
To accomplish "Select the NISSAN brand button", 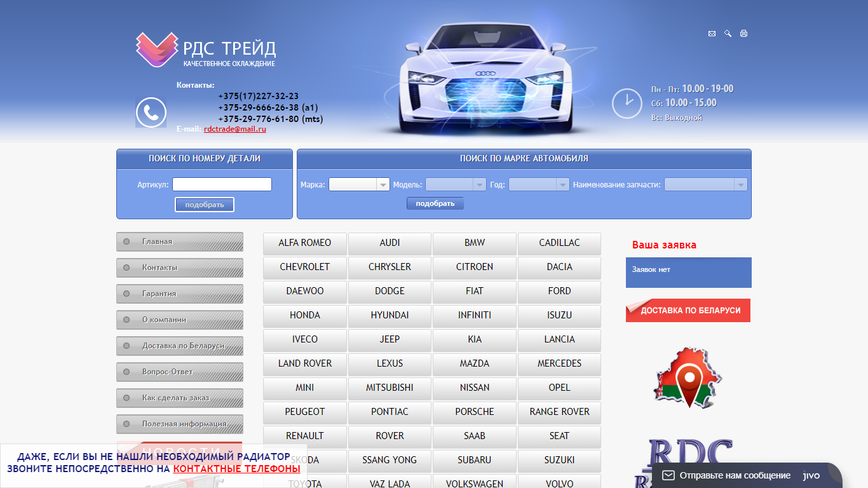I will 475,388.
